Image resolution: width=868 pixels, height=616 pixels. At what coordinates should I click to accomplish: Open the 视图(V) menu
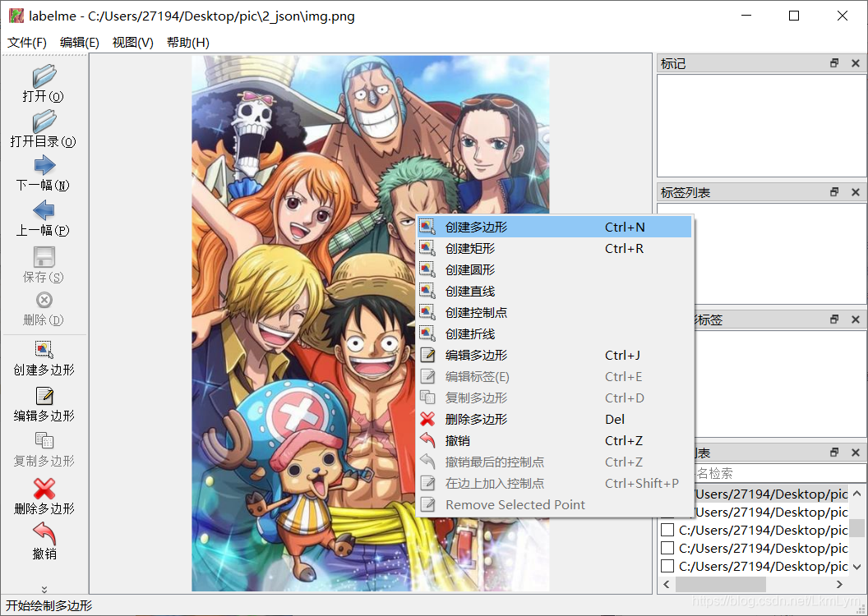pyautogui.click(x=133, y=43)
